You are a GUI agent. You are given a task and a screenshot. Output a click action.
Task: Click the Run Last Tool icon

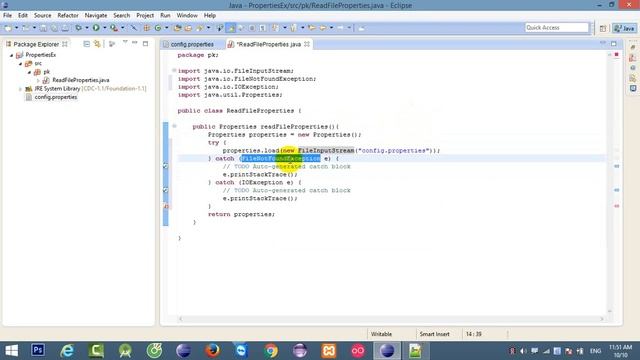click(114, 28)
